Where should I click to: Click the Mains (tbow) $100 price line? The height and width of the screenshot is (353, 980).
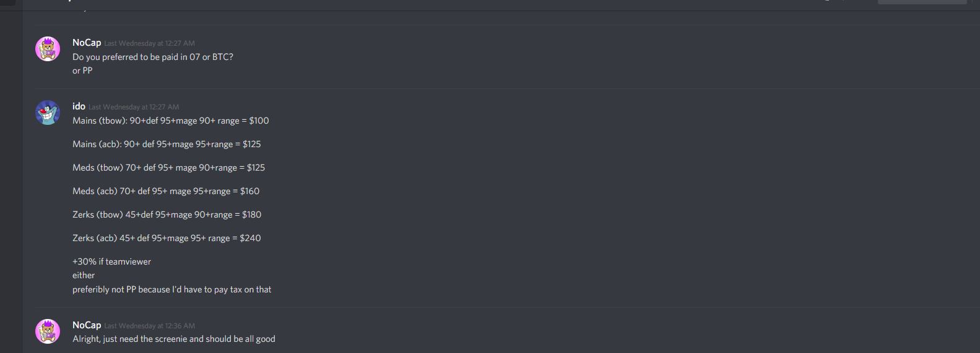(171, 121)
